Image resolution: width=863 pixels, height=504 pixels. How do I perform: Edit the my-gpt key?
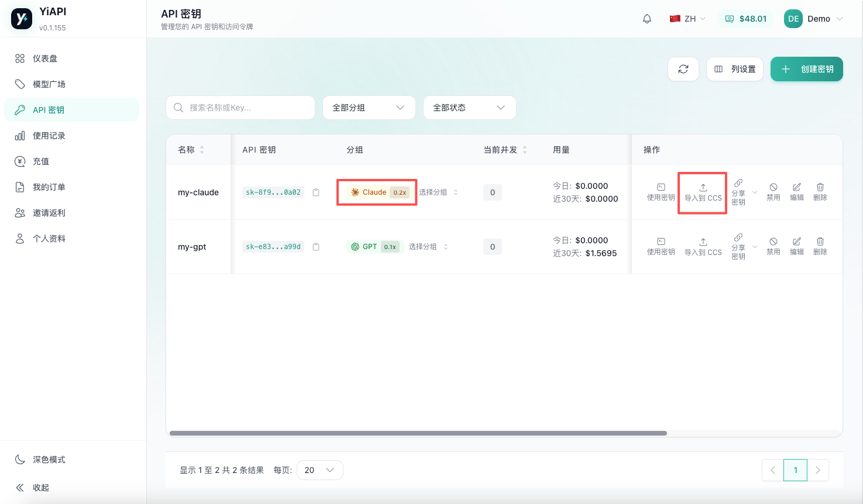point(797,247)
